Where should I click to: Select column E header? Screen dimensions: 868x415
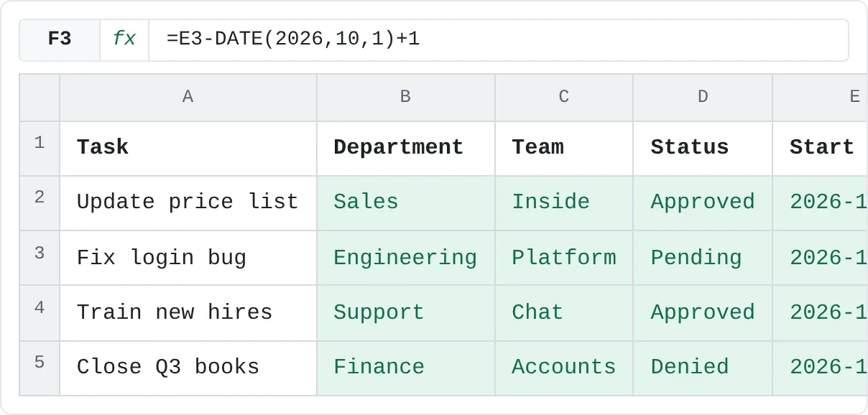821,98
